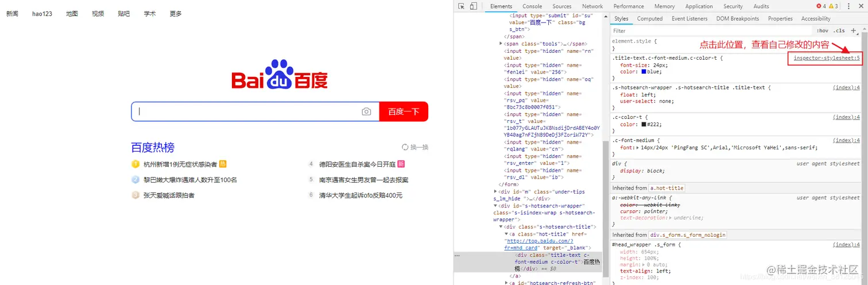
Task: Open the 贴吧 navigation link
Action: click(123, 13)
